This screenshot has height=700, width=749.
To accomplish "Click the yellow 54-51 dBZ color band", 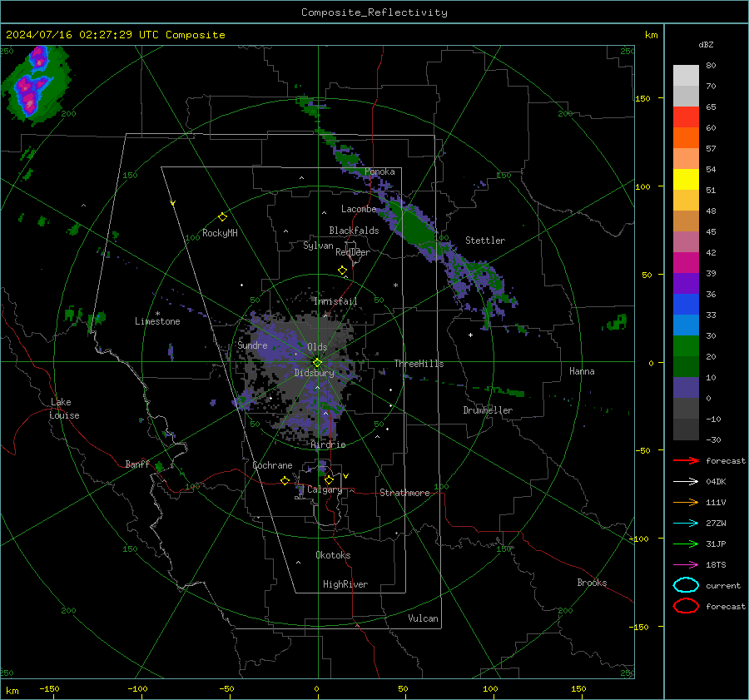I will pos(686,180).
